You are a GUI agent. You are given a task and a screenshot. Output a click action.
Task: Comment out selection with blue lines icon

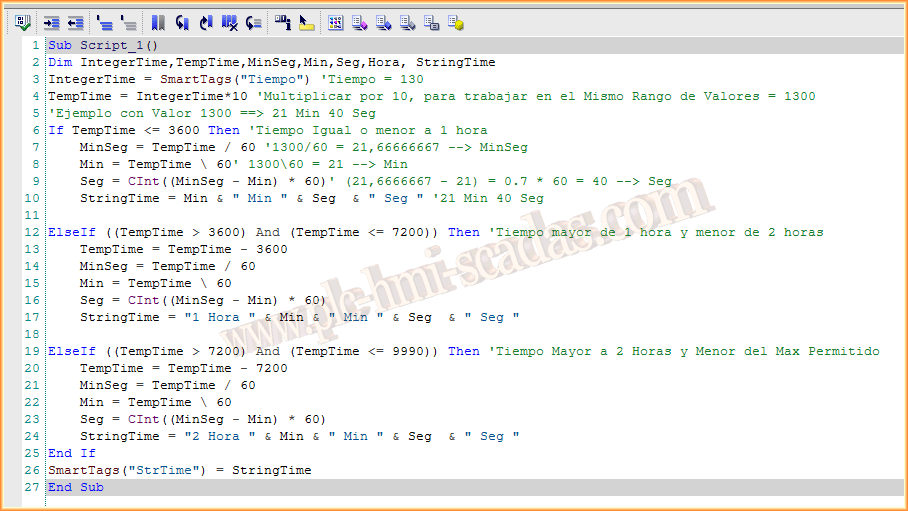pyautogui.click(x=104, y=21)
